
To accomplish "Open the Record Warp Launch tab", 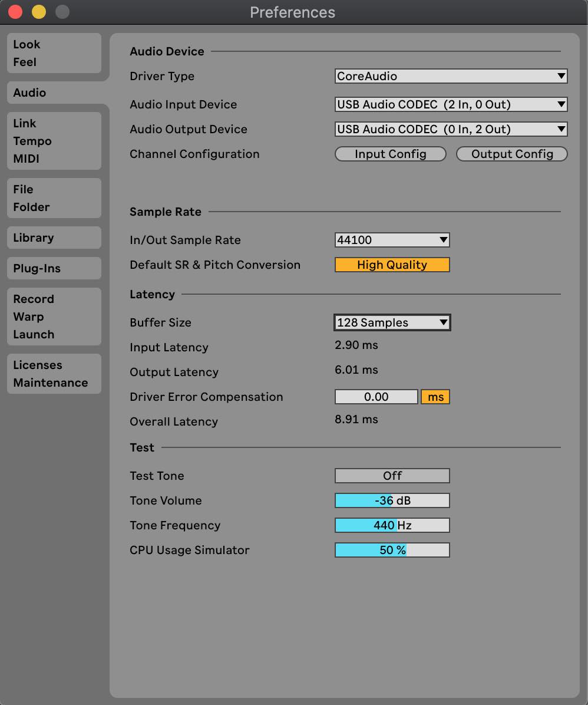I will tap(54, 317).
